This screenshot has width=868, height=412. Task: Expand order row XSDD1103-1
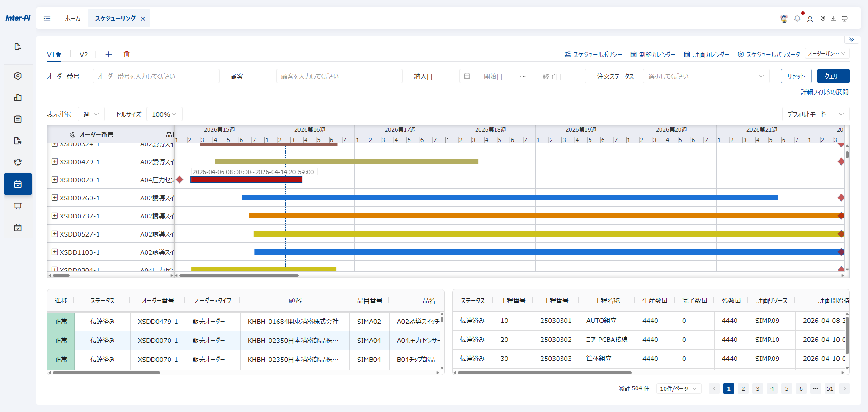(55, 252)
